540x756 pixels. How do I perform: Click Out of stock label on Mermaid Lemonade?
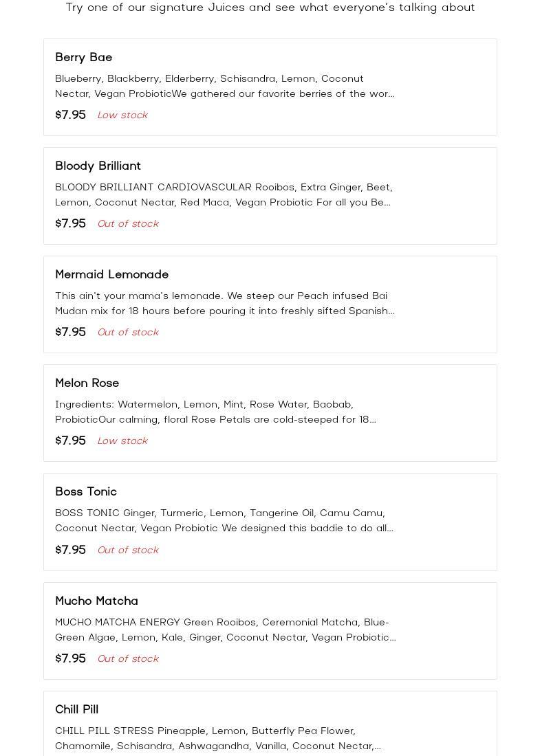128,332
